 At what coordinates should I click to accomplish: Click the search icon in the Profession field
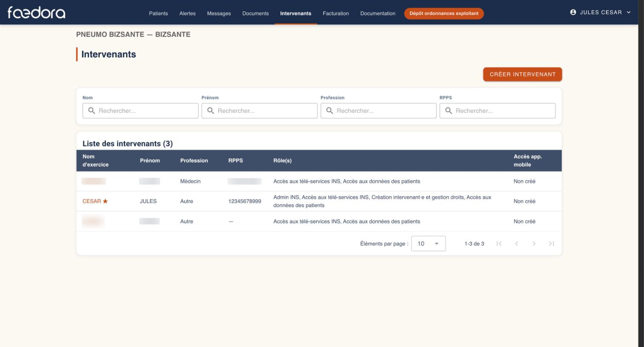click(329, 111)
